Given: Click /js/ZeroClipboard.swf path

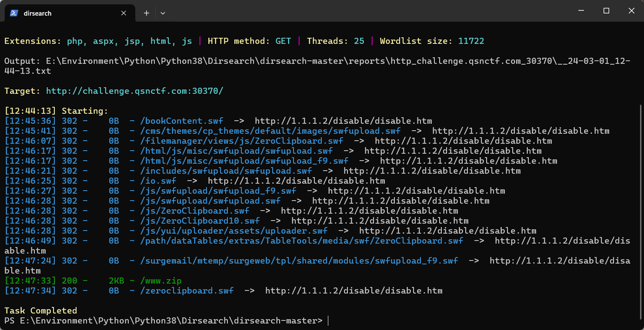Looking at the screenshot, I should click(x=195, y=211).
